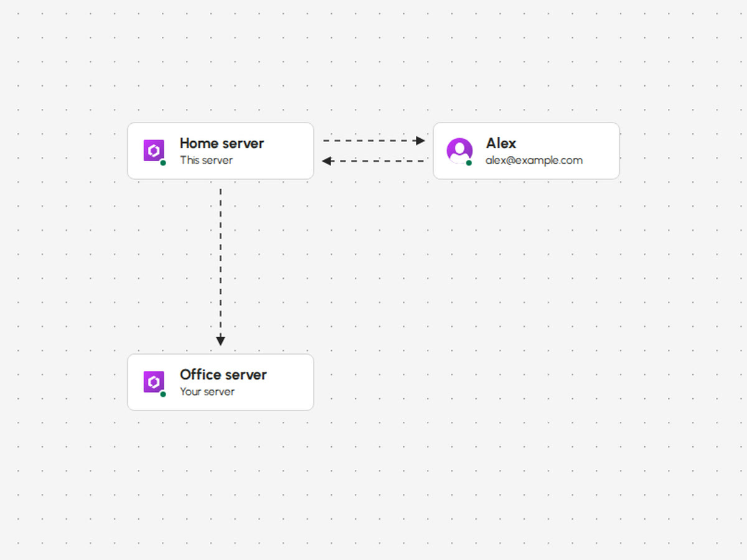747x560 pixels.
Task: Click the green status dot on Office server
Action: (x=163, y=394)
